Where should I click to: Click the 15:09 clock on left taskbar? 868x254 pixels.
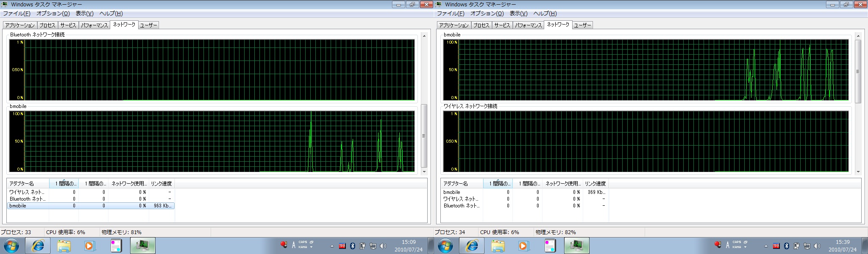pos(409,246)
